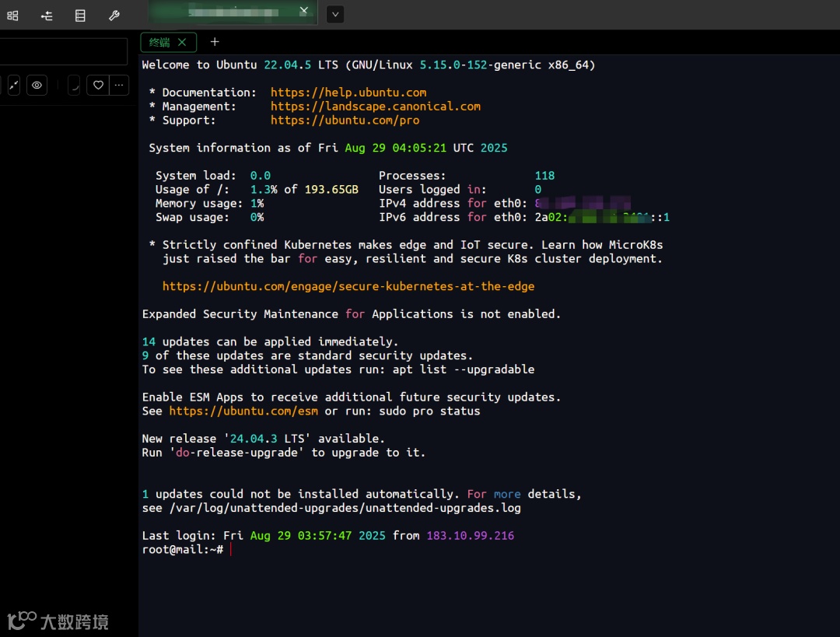This screenshot has height=637, width=840.
Task: Click the '9 of these updates' security line
Action: [x=307, y=355]
